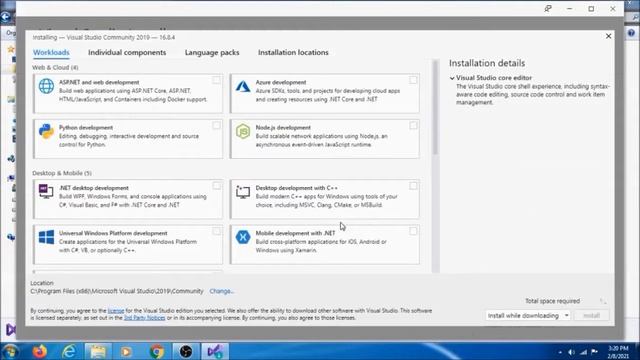Click the network icon in system tray
Image resolution: width=640 pixels, height=360 pixels.
[584, 352]
